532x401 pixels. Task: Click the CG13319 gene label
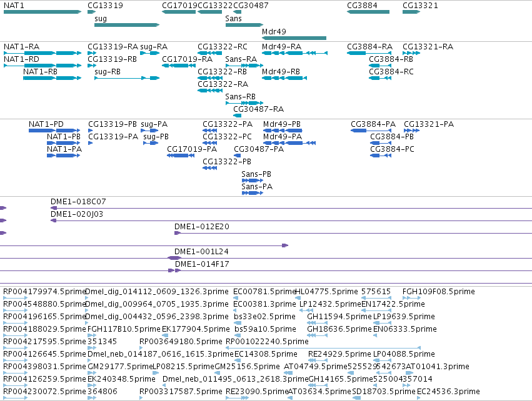105,6
